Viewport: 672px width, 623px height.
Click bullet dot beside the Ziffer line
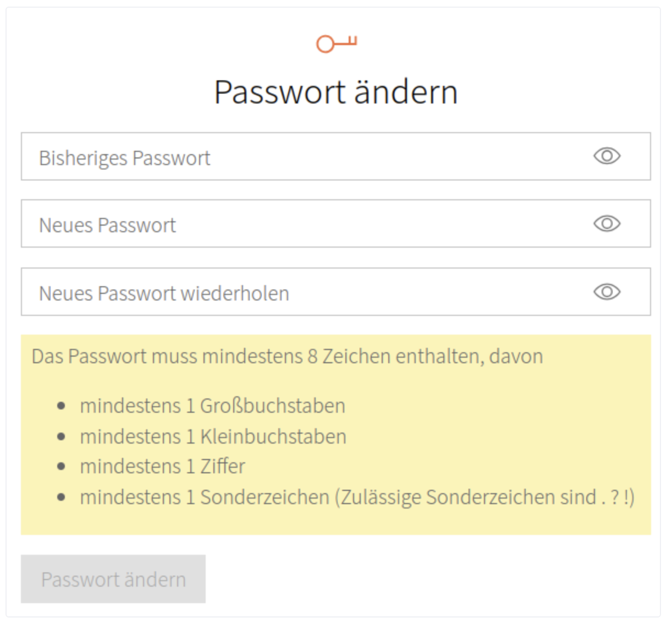62,467
